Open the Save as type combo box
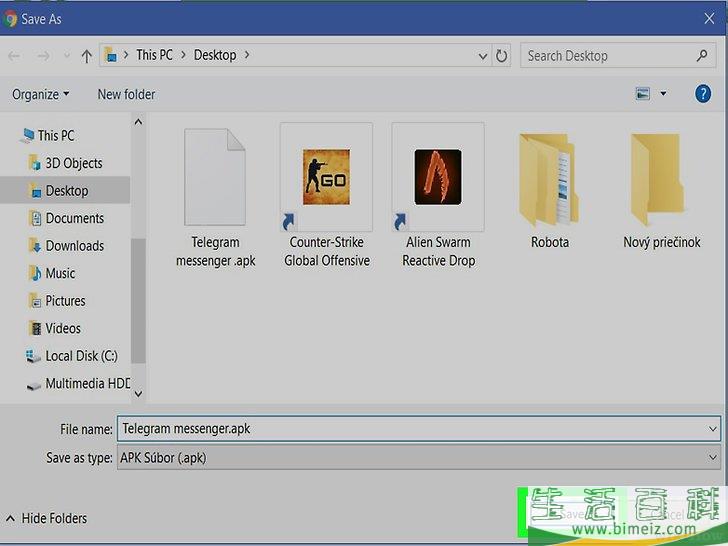The height and width of the screenshot is (546, 728). tap(419, 458)
